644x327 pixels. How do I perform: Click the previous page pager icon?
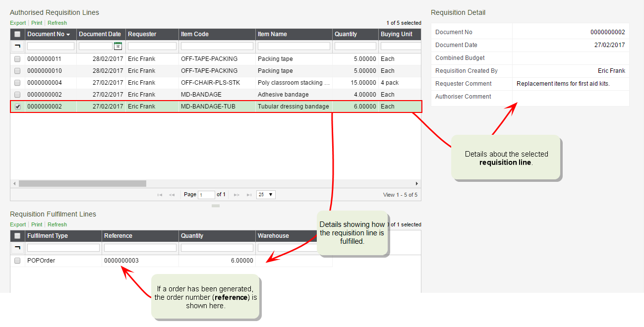(x=172, y=195)
